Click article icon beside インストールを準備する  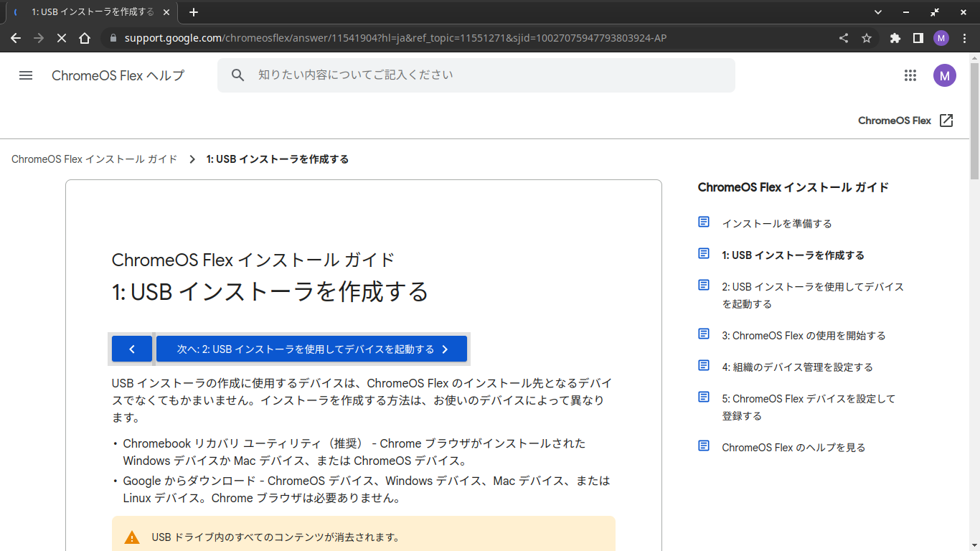704,222
